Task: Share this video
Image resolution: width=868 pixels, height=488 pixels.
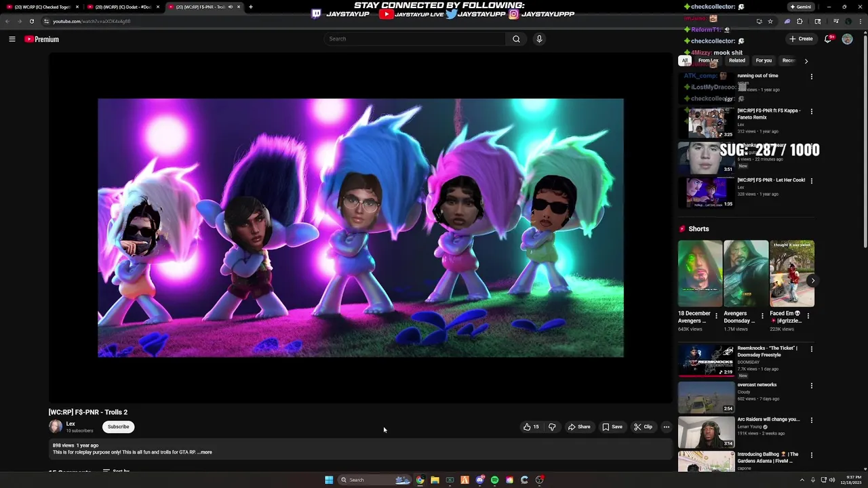Action: coord(579,427)
